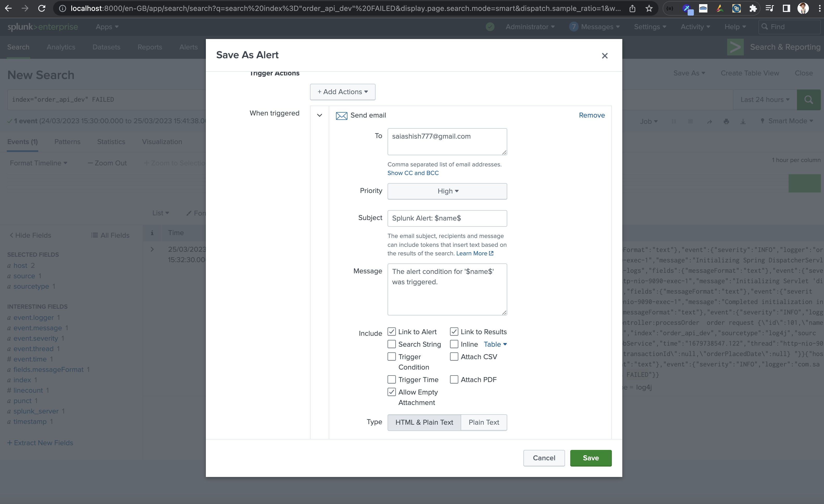Pause the running search job

click(674, 121)
